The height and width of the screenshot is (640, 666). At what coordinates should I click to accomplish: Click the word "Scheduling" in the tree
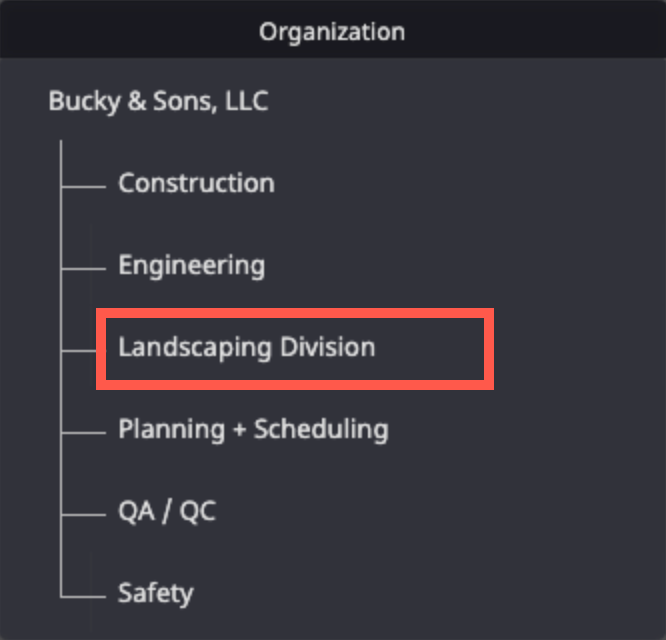(321, 430)
